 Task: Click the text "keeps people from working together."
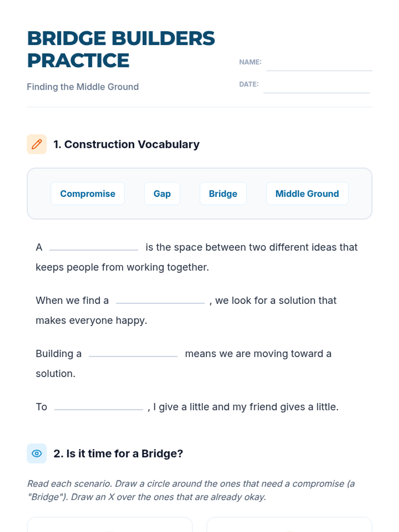click(122, 267)
